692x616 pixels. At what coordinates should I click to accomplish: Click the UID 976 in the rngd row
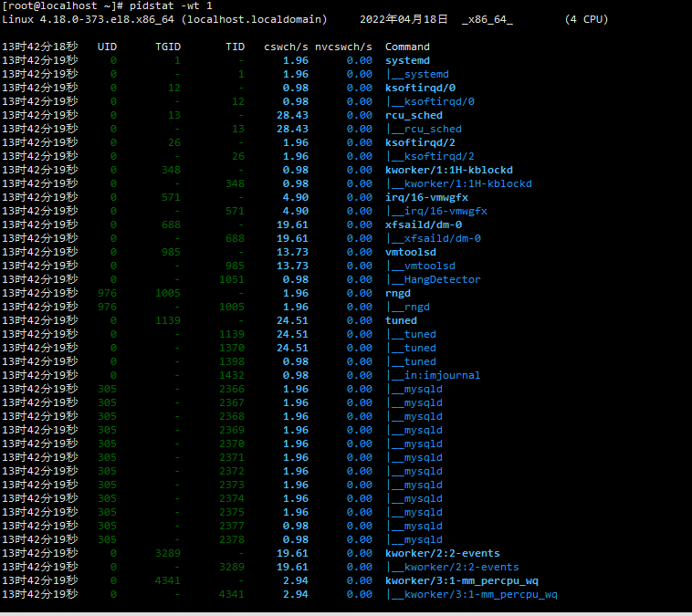(107, 293)
